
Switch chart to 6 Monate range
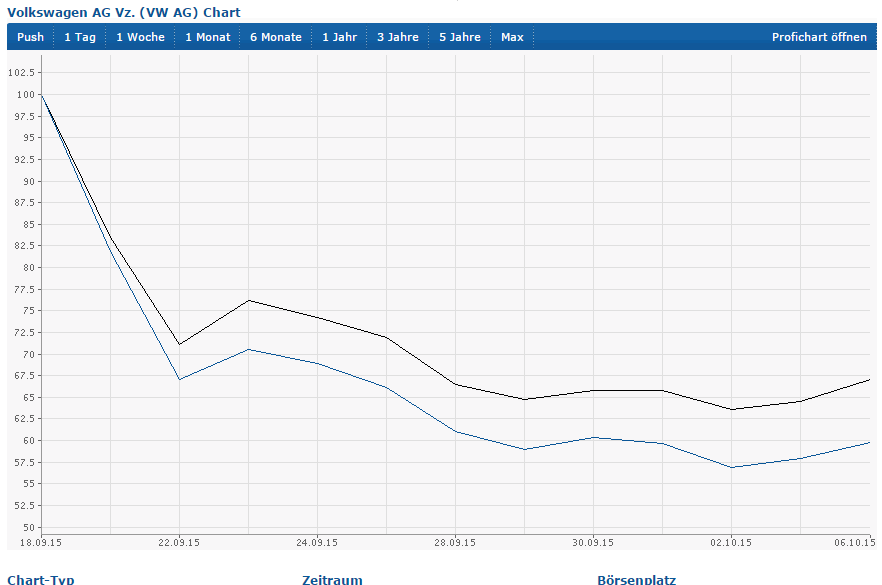point(276,37)
